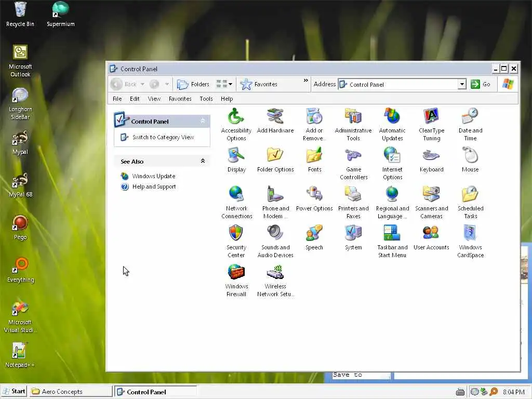This screenshot has height=399, width=532.
Task: Open the Back button history dropdown
Action: pyautogui.click(x=142, y=84)
